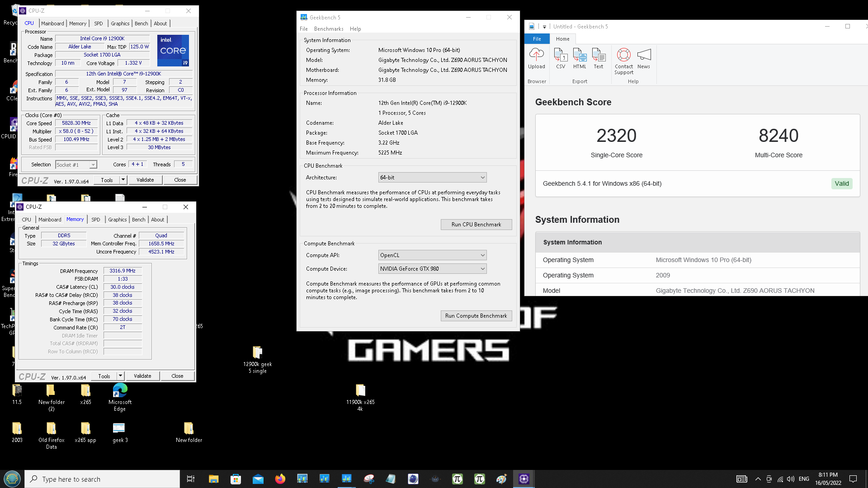The width and height of the screenshot is (868, 488).
Task: Switch to Bench tab in lower CPU-Z
Action: pyautogui.click(x=139, y=220)
